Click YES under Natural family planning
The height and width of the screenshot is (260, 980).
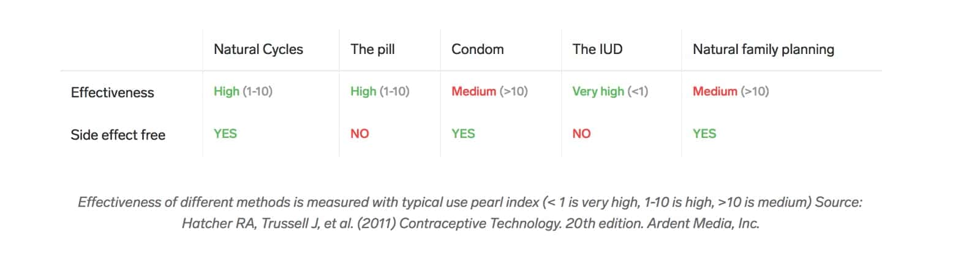704,134
